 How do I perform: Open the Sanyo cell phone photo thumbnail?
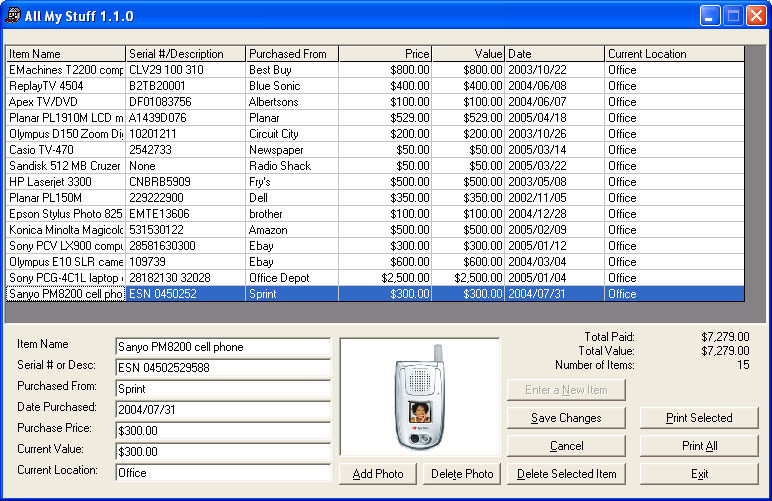tap(420, 397)
